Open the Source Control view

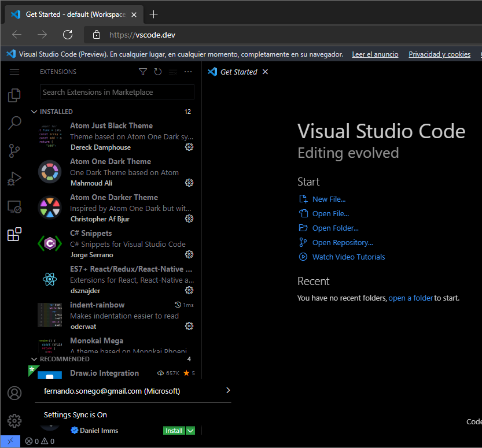[x=14, y=150]
